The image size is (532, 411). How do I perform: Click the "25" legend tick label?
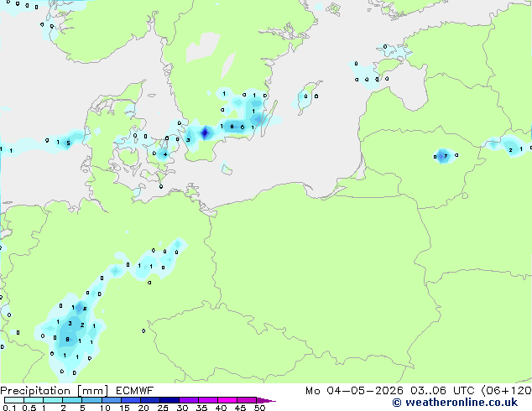(163, 408)
